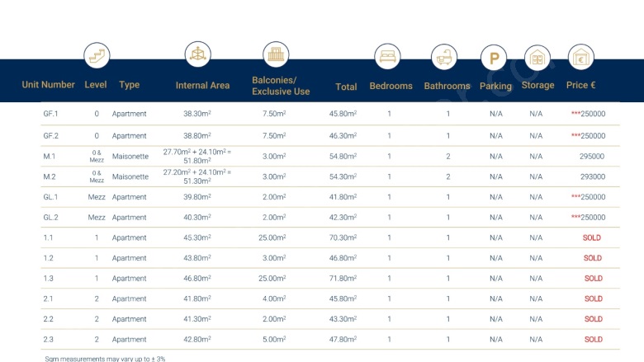Image resolution: width=644 pixels, height=362 pixels.
Task: Select unit M.1 Maisonette row
Action: 50,156
